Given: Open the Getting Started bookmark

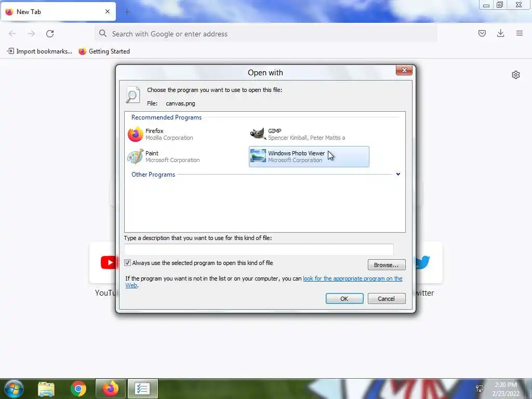Looking at the screenshot, I should [104, 51].
